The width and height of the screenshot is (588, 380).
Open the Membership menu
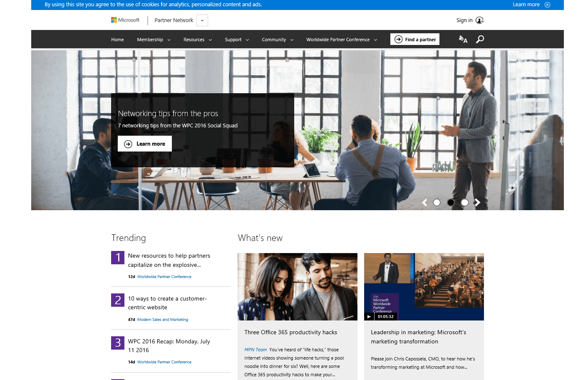point(150,40)
